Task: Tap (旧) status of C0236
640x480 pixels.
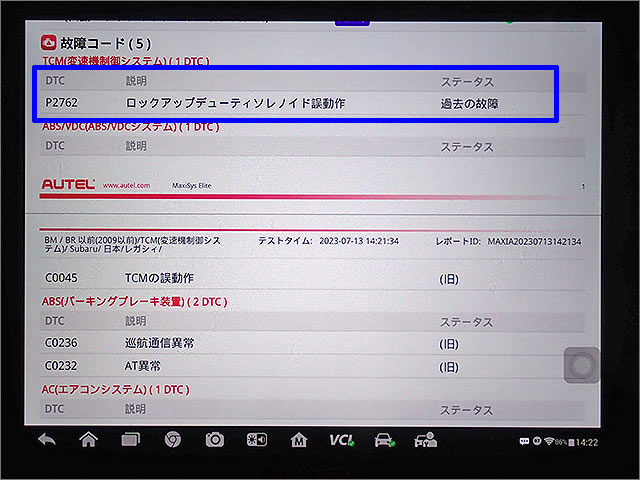Action: click(449, 344)
